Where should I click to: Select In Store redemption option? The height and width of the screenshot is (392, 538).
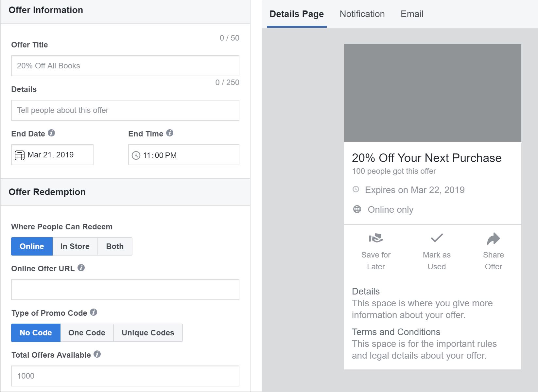pyautogui.click(x=75, y=246)
